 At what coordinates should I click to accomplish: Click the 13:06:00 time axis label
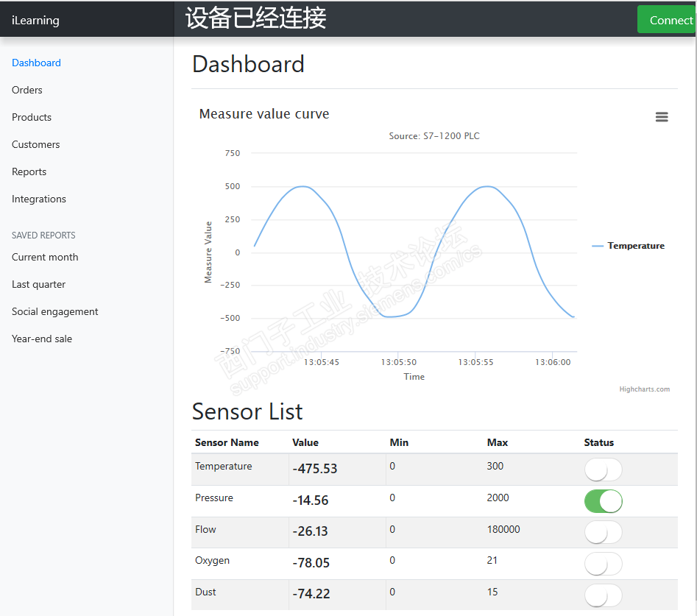pos(553,362)
